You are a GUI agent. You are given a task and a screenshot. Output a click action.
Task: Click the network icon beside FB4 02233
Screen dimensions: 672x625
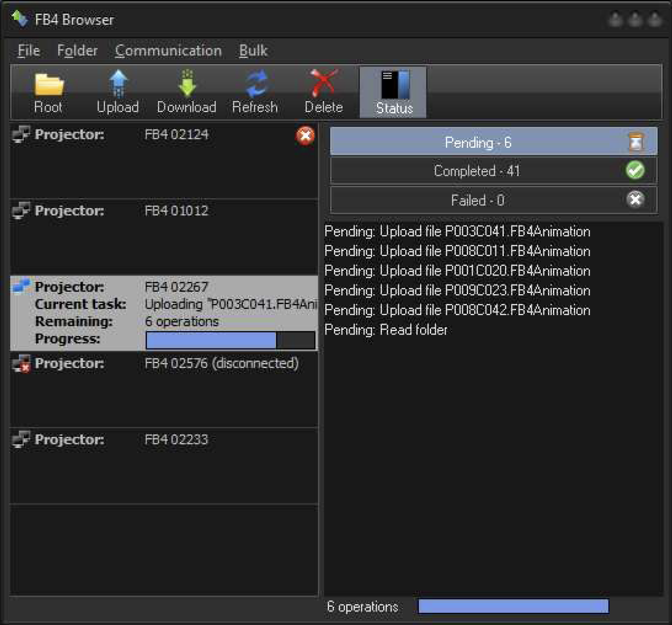click(x=21, y=439)
